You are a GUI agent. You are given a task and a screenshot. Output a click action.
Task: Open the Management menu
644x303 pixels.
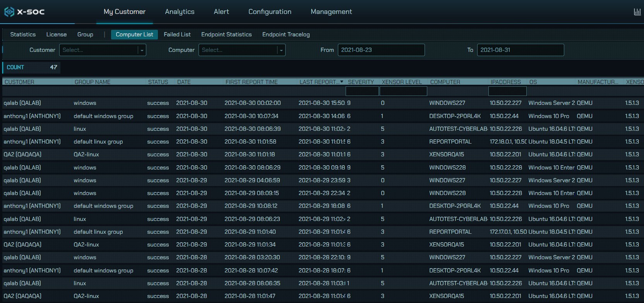(331, 12)
